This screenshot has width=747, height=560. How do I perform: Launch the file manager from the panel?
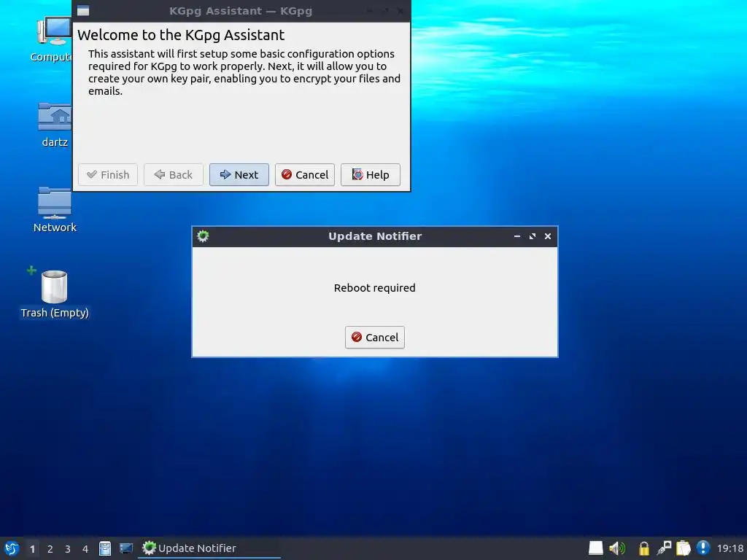pyautogui.click(x=105, y=548)
